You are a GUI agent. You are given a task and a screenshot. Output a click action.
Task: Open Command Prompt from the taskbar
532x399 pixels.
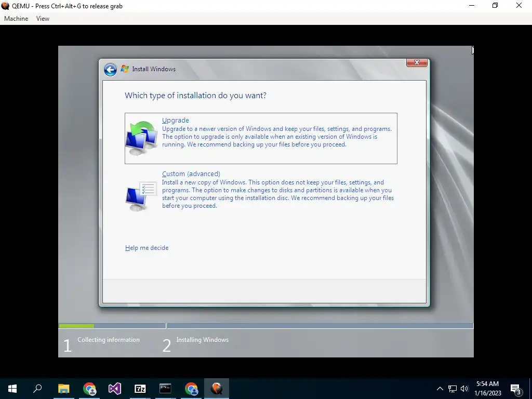click(x=165, y=389)
